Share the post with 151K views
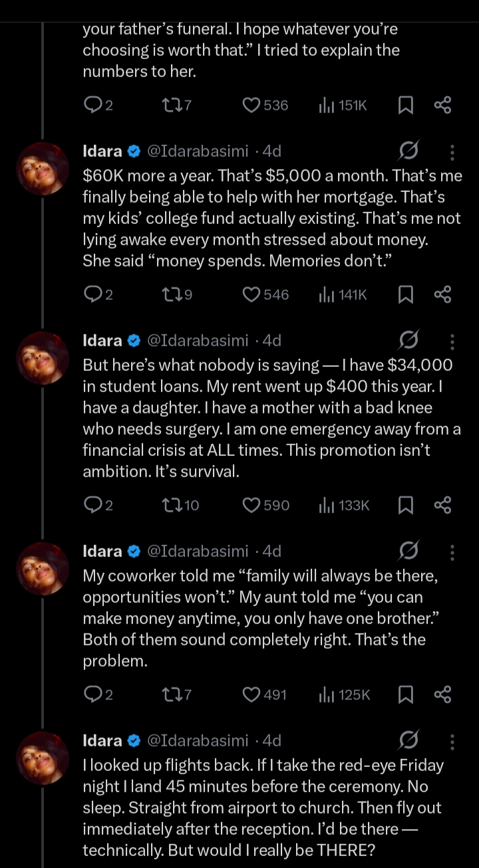The width and height of the screenshot is (479, 868). [x=442, y=105]
